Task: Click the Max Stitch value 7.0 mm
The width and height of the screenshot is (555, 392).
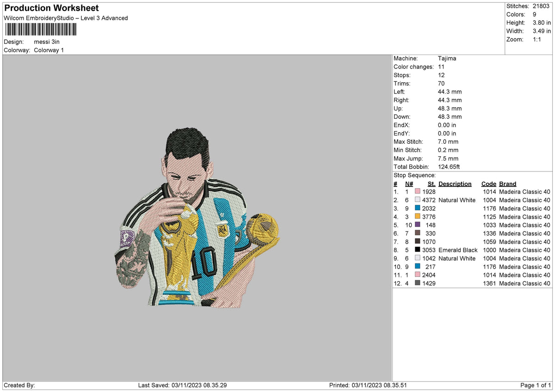Action: (x=448, y=142)
